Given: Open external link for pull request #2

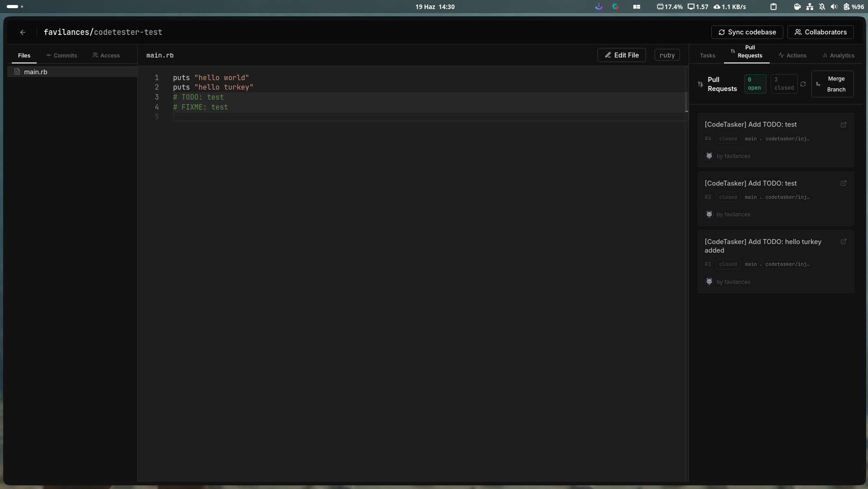Looking at the screenshot, I should coord(844,183).
